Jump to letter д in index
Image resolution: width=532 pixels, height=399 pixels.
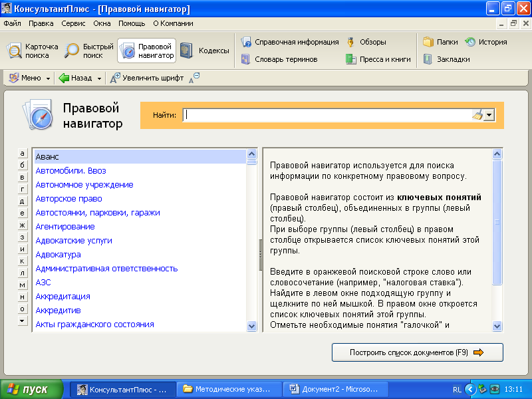pyautogui.click(x=22, y=201)
